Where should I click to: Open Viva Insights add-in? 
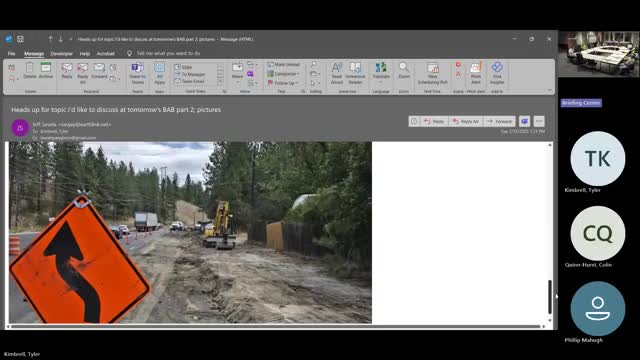point(497,73)
